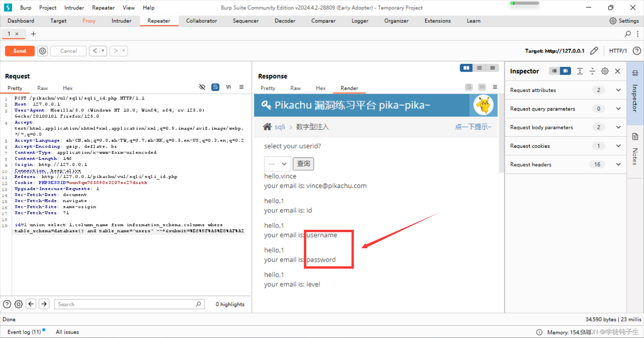Click memory info icon in status bar

pyautogui.click(x=539, y=332)
